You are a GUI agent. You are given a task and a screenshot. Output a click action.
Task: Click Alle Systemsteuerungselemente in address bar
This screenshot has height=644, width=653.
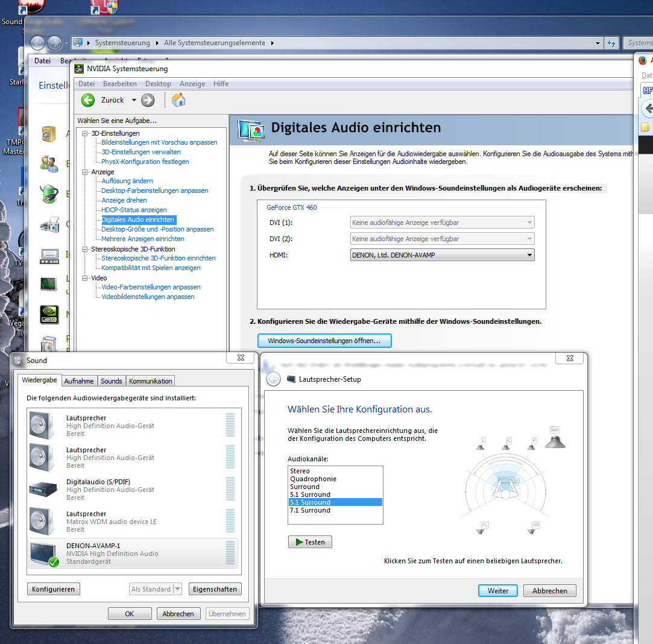tap(215, 43)
